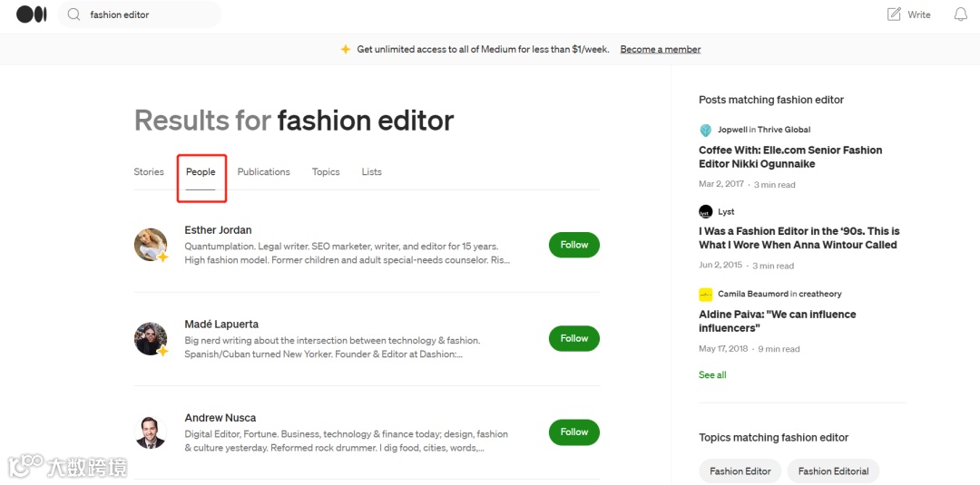
Task: Open the Topics tab
Action: (326, 172)
